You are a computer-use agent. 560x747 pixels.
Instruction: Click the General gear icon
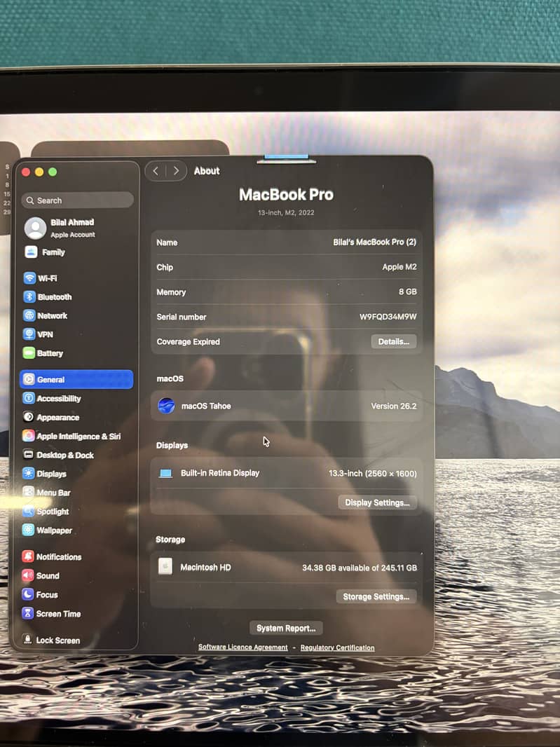pyautogui.click(x=29, y=379)
